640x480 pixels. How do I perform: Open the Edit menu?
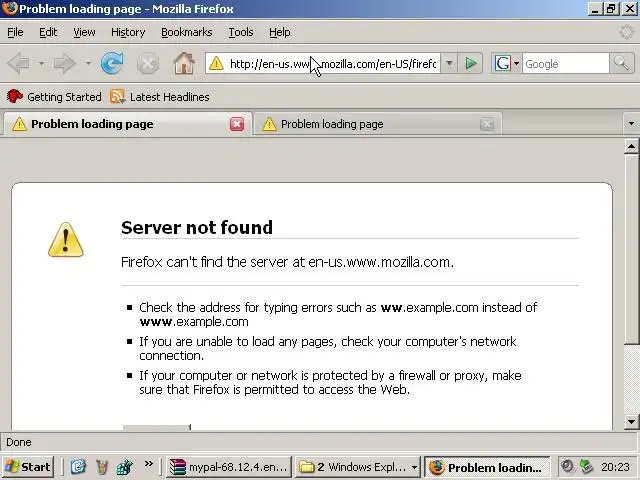[48, 32]
